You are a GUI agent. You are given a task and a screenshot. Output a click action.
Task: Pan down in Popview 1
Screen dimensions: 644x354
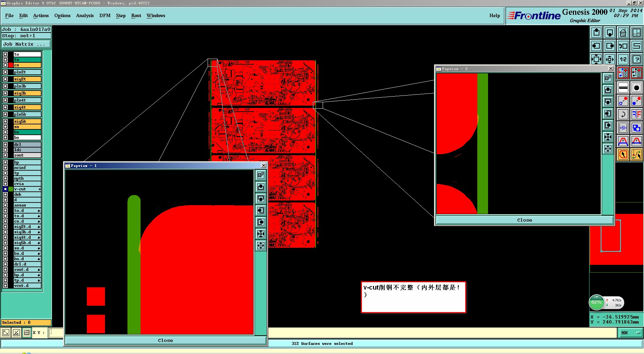pyautogui.click(x=261, y=198)
